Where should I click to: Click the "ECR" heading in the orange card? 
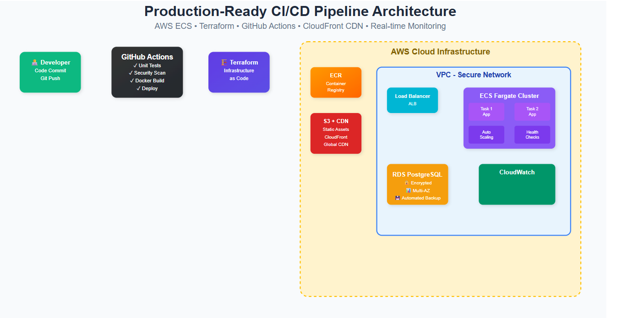pos(336,75)
